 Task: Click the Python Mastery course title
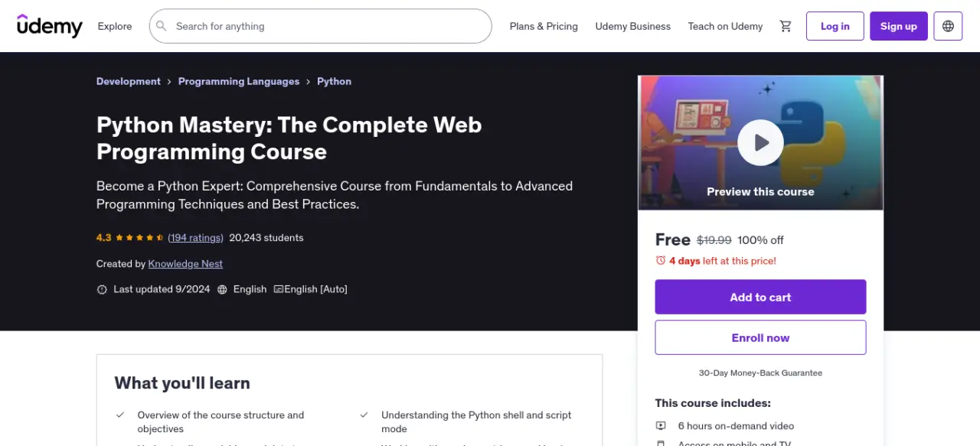point(289,138)
